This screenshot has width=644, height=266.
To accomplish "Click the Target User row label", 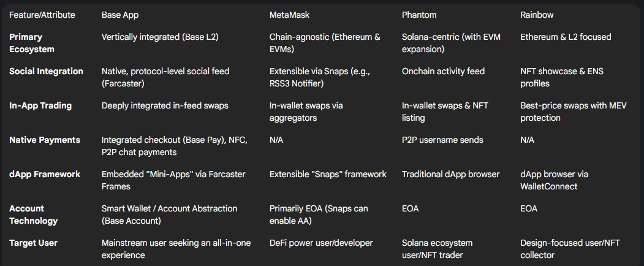I will (33, 243).
